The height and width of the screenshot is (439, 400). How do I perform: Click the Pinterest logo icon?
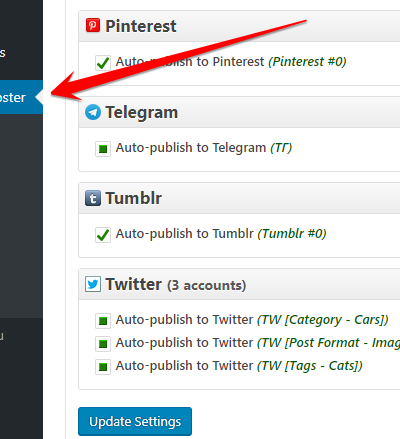point(93,26)
